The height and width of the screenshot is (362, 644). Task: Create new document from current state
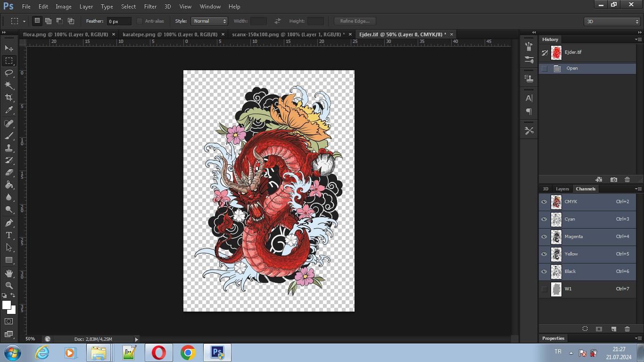click(599, 180)
